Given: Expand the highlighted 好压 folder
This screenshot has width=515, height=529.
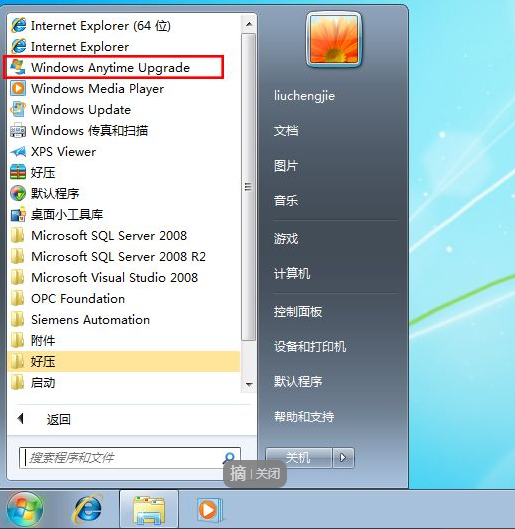Looking at the screenshot, I should click(x=123, y=361).
